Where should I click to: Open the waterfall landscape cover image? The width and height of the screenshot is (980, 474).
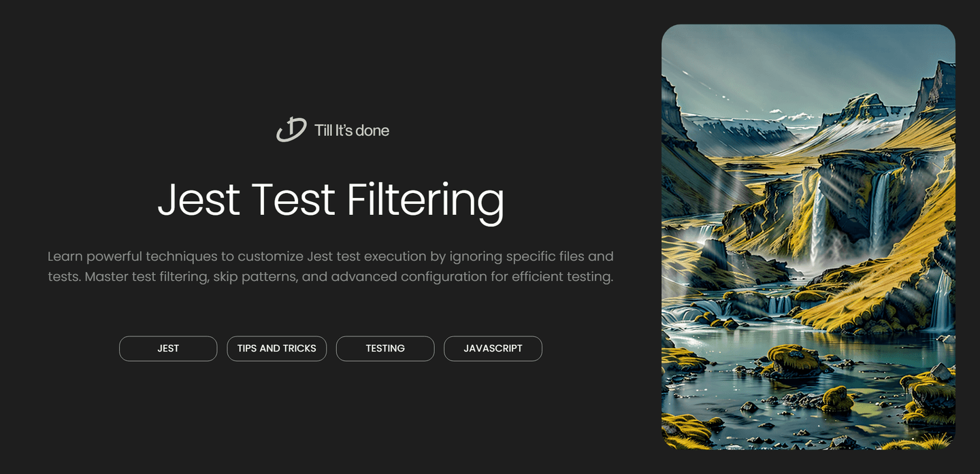pos(808,237)
